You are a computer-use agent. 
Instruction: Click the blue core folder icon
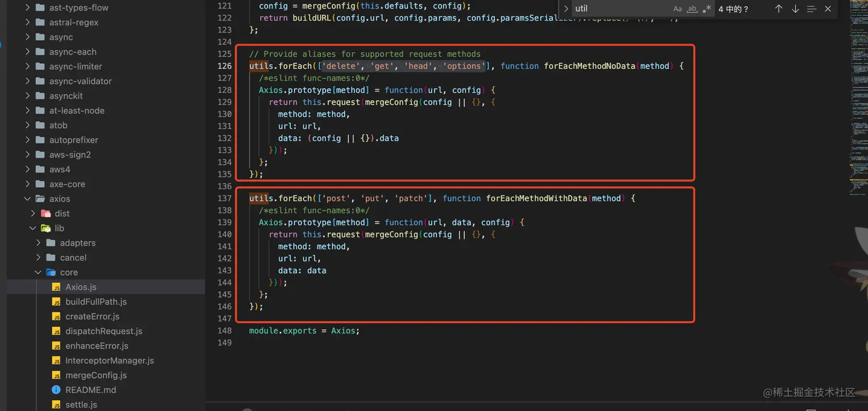(51, 273)
